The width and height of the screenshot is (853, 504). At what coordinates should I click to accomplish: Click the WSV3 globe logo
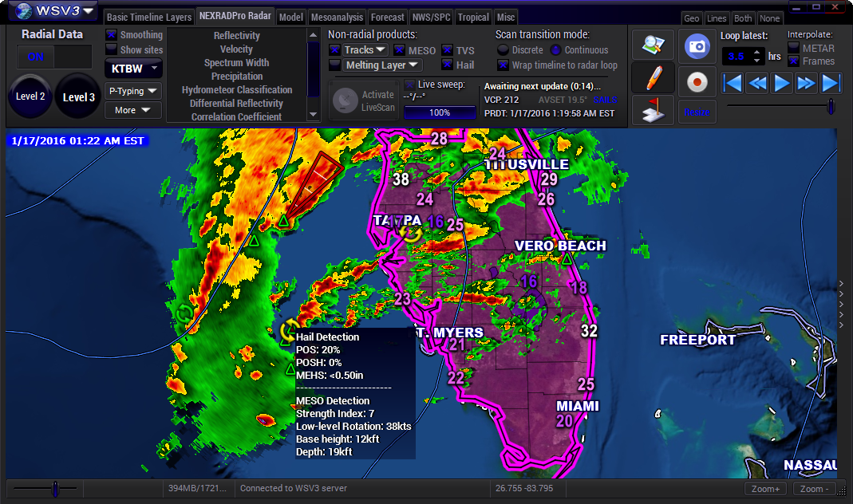tap(23, 10)
